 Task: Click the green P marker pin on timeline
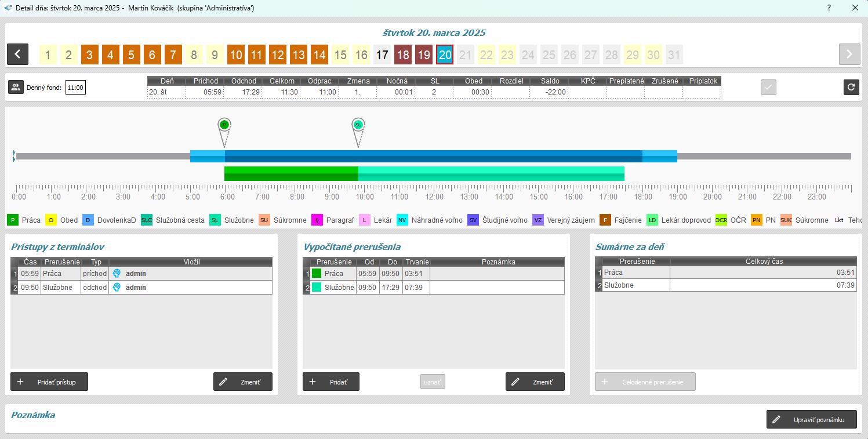click(224, 125)
